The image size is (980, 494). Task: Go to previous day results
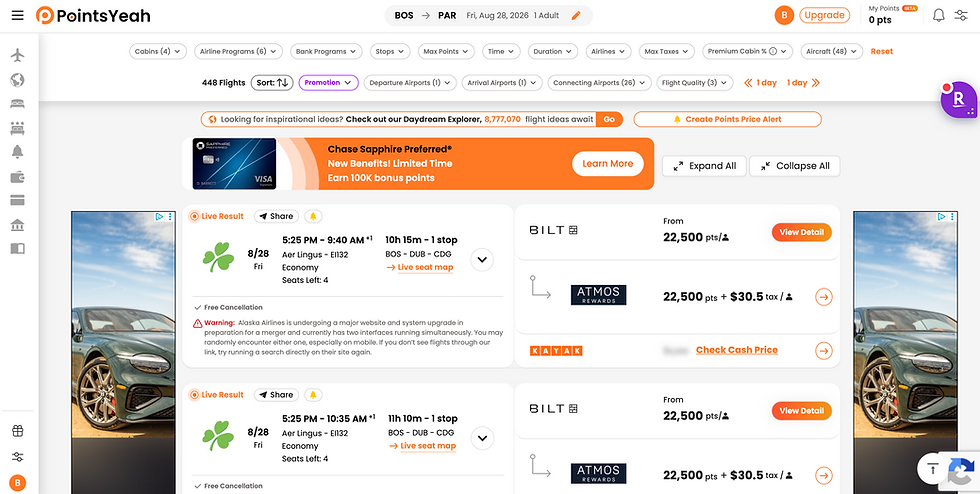(760, 83)
